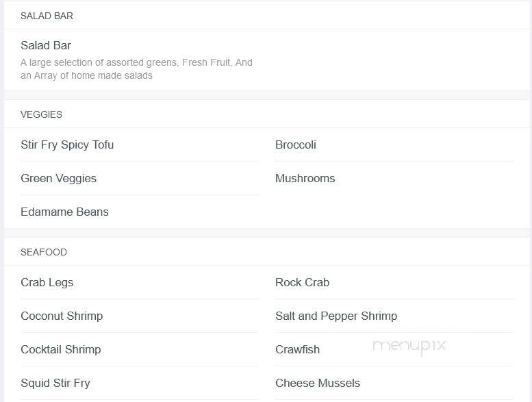Choose Stir Fry Spicy Tofu
Screen dimensions: 532x402
click(67, 145)
